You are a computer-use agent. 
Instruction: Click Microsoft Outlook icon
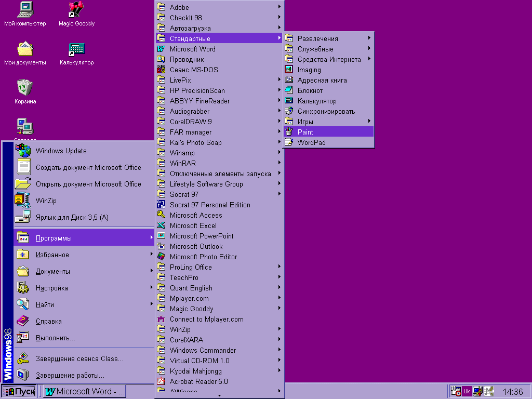click(x=161, y=246)
